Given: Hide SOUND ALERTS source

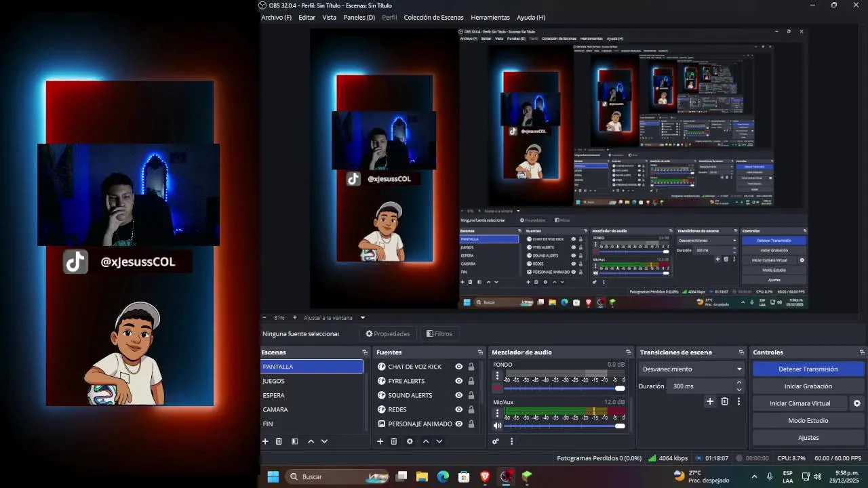Looking at the screenshot, I should [x=458, y=395].
